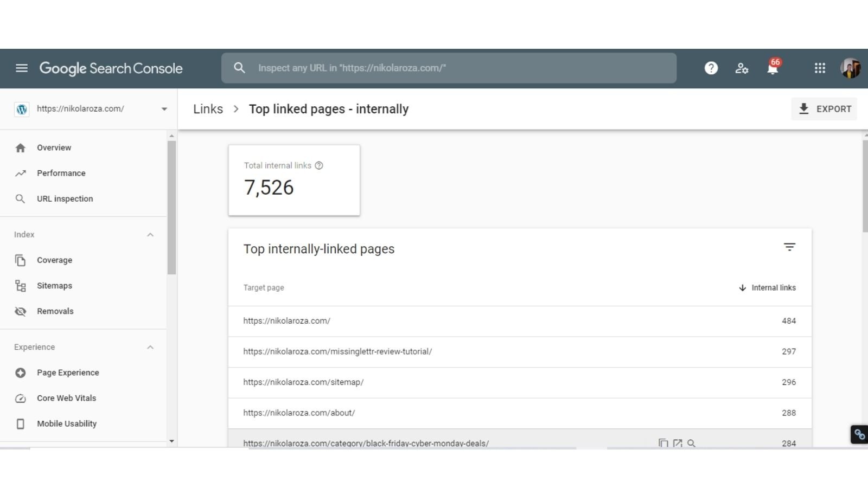The width and height of the screenshot is (868, 488).
Task: Click the sort arrow beside Internal links
Action: [x=743, y=288]
